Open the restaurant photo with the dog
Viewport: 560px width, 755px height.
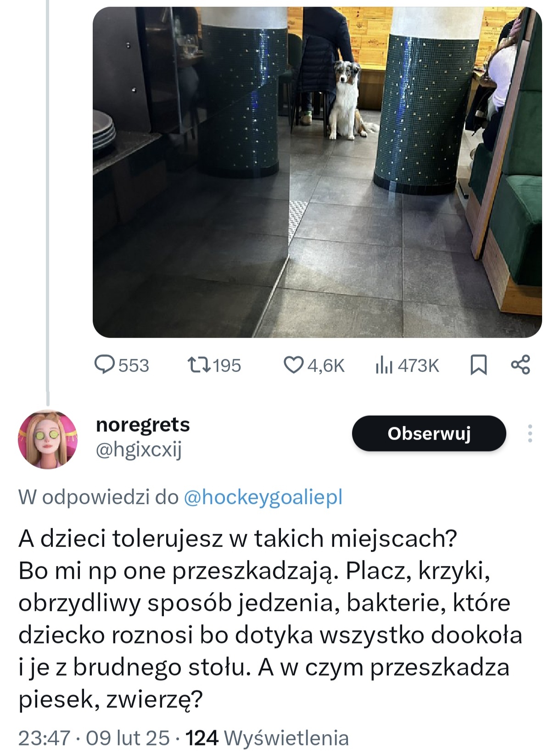[x=317, y=172]
